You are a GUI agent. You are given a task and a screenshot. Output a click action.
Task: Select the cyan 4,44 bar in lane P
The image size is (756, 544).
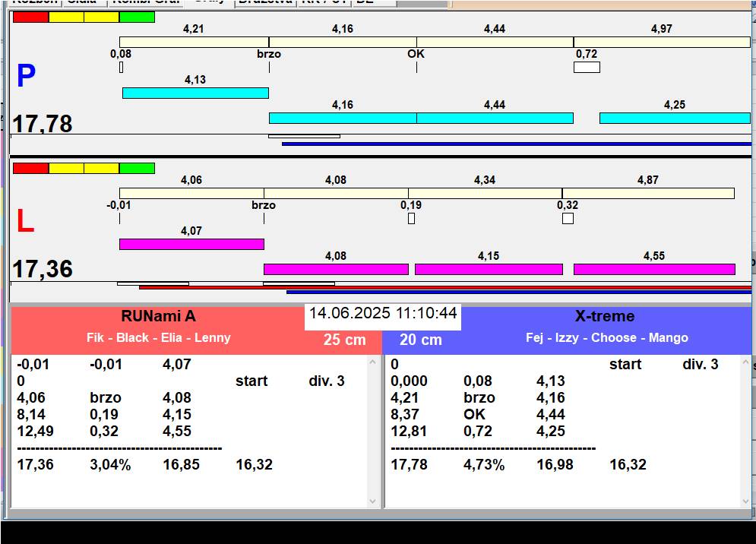pos(495,119)
